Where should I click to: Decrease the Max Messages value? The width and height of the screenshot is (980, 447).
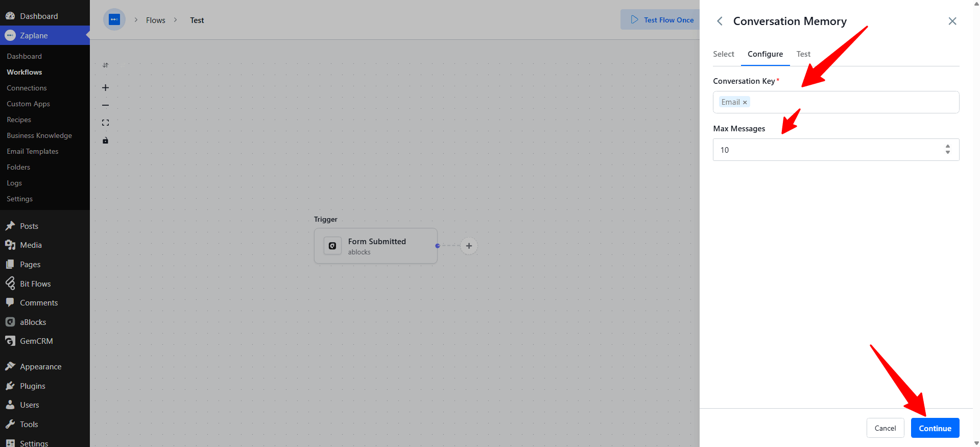click(x=948, y=152)
